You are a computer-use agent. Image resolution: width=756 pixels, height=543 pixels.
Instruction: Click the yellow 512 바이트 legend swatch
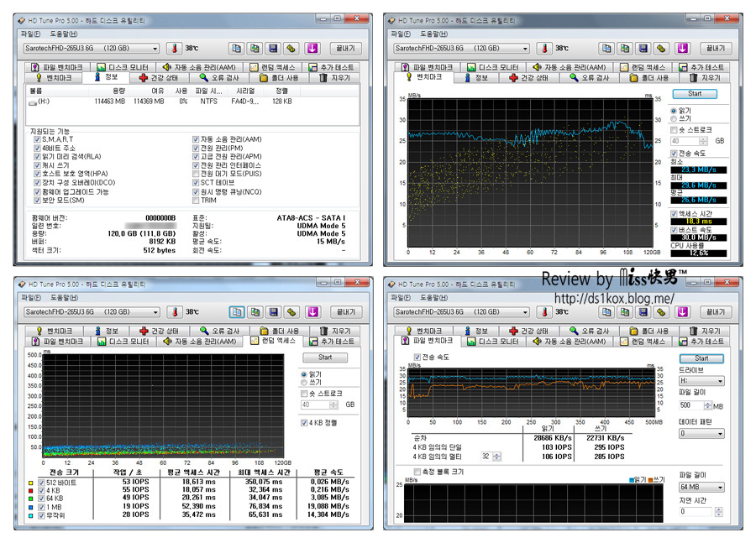tap(30, 483)
